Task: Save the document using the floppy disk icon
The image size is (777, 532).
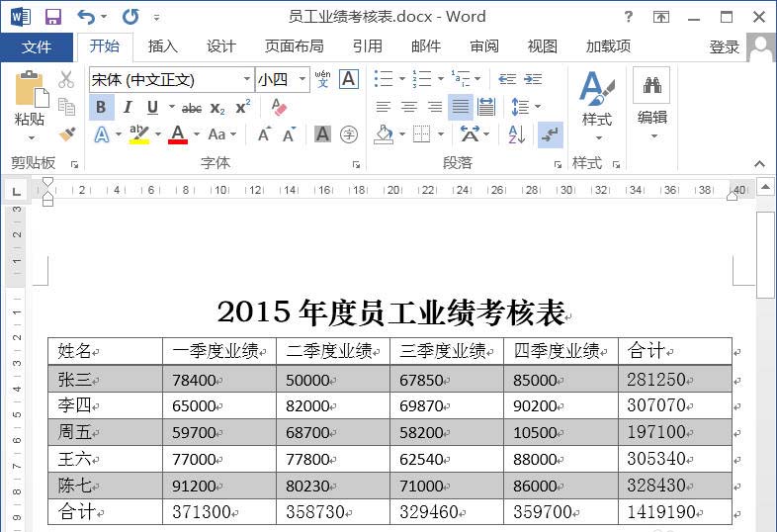Action: [53, 17]
